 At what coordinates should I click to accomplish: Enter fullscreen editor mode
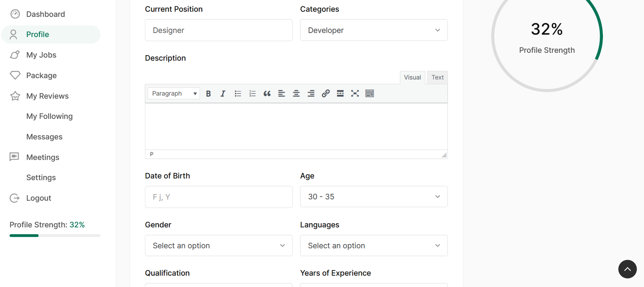tap(355, 94)
